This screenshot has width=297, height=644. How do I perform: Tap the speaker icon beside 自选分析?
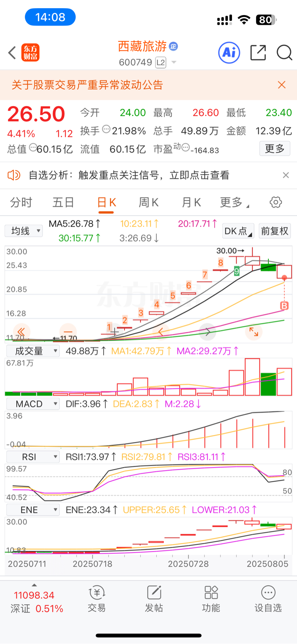click(14, 175)
